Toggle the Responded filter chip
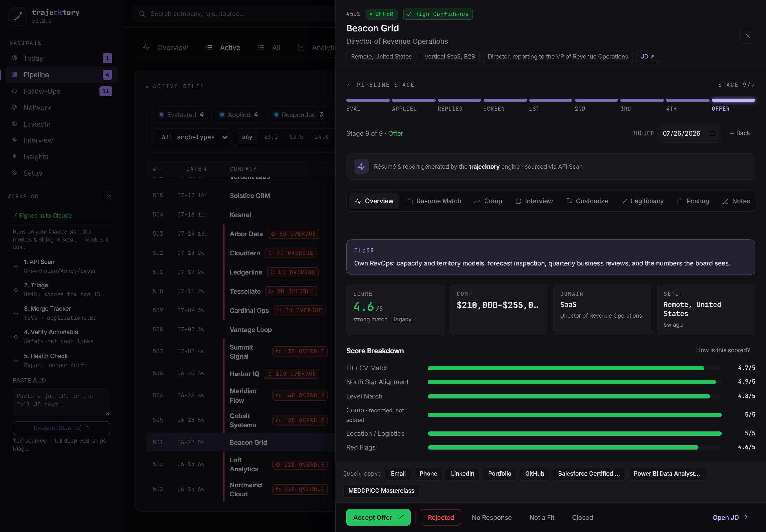Screen dimensions: 766x532 click(x=299, y=115)
